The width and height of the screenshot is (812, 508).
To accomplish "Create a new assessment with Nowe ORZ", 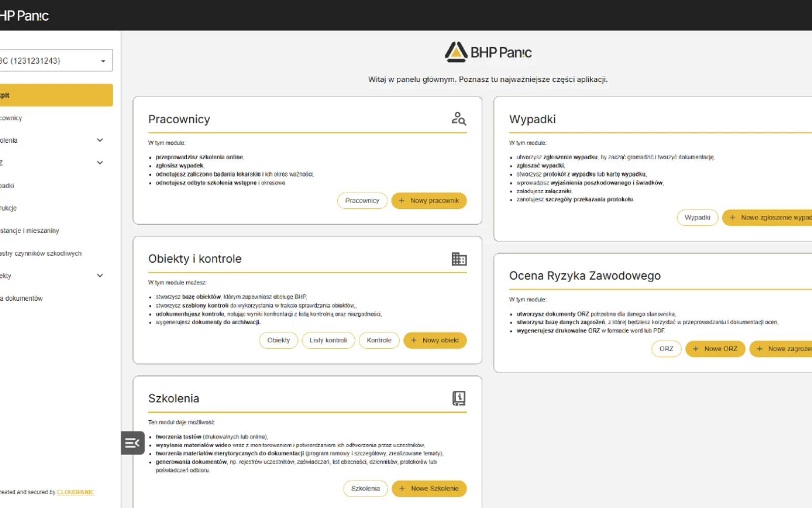I will pos(715,349).
